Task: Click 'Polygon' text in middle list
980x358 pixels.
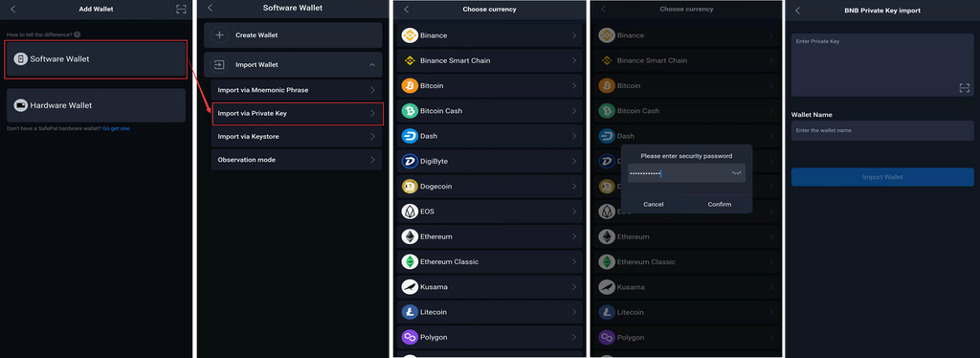Action: (x=434, y=337)
